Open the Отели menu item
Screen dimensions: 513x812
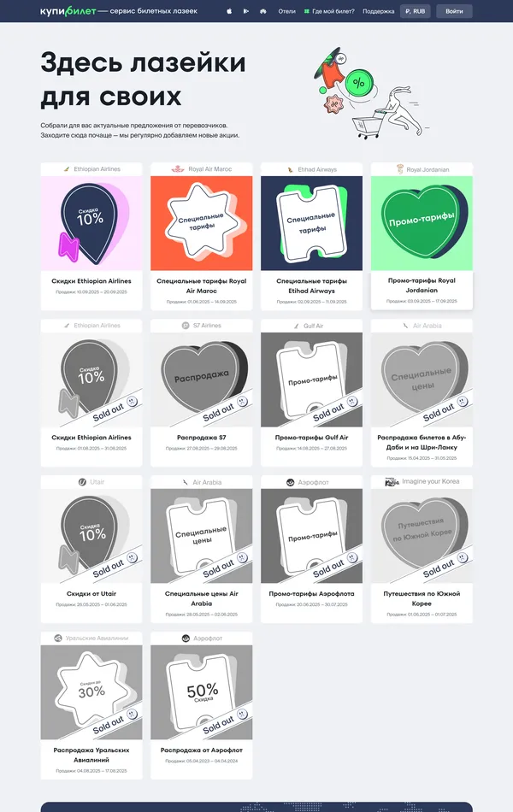click(x=286, y=11)
